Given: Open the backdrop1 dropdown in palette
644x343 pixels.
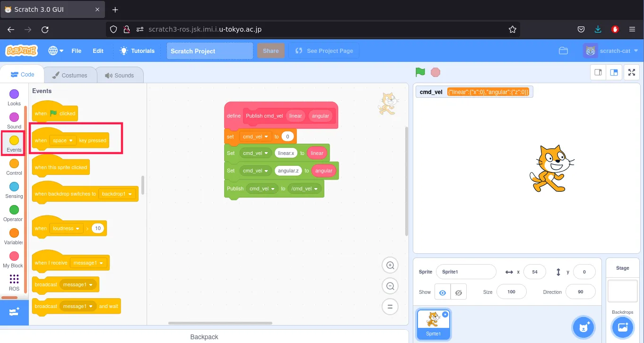Looking at the screenshot, I should tap(117, 194).
